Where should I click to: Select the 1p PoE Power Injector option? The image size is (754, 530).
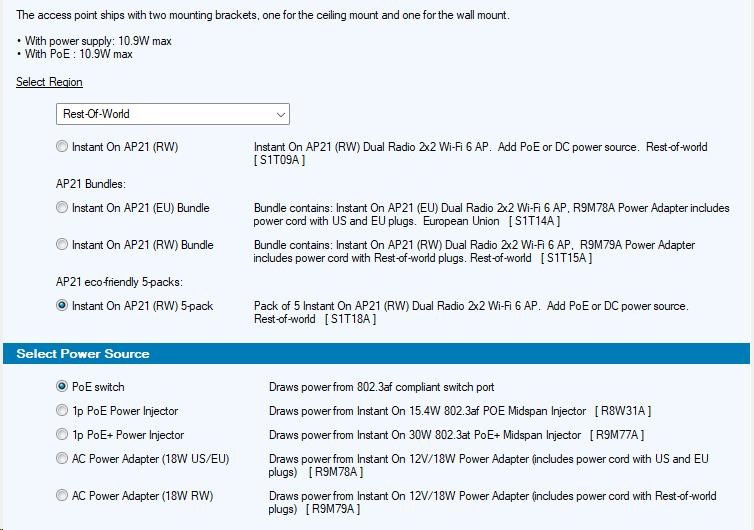[63, 411]
